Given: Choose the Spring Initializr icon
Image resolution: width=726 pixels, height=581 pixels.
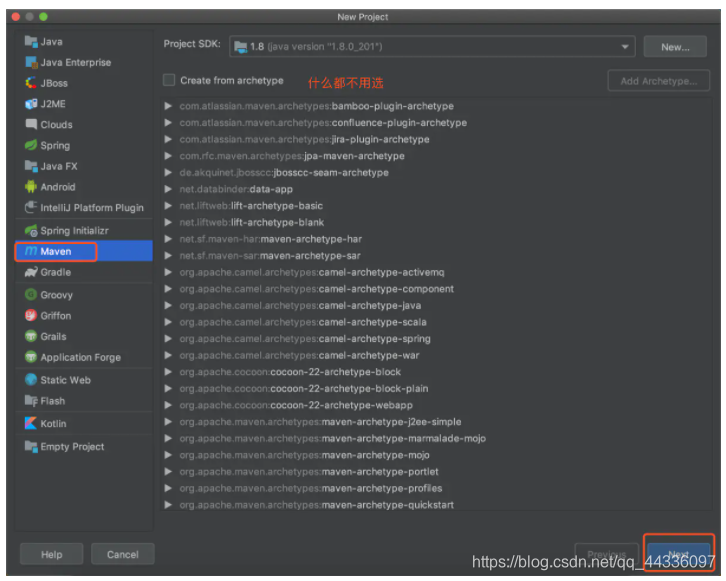Looking at the screenshot, I should point(31,230).
